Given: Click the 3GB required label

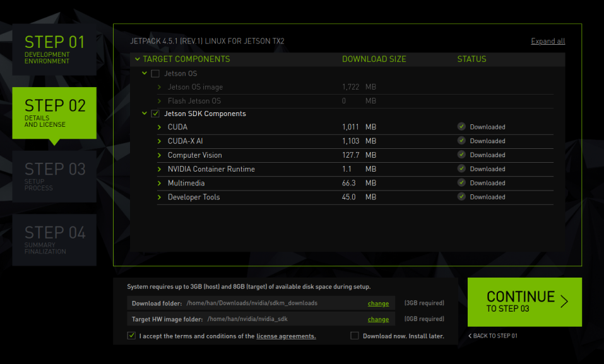Looking at the screenshot, I should click(424, 303).
